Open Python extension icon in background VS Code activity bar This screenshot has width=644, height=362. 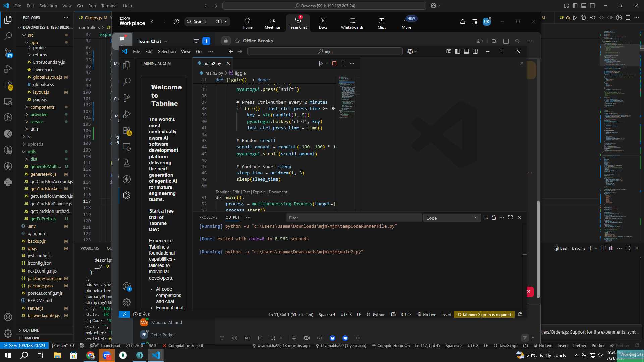[x=8, y=183]
